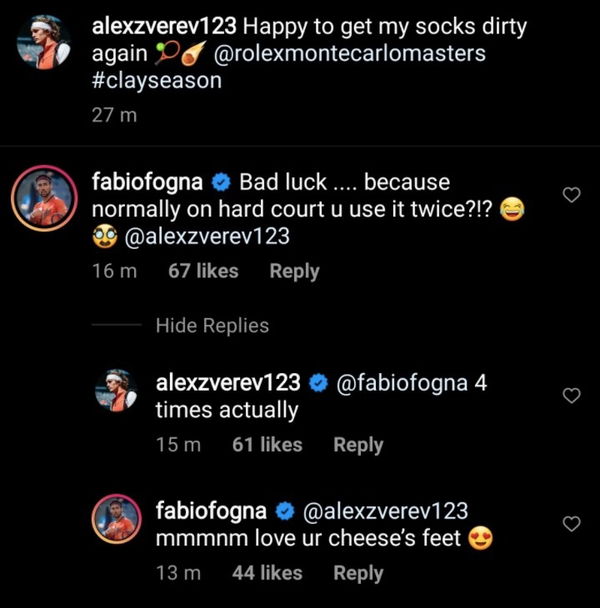This screenshot has height=608, width=600.
Task: Reply to fabiofogna's "Bad luck" comment
Action: coord(294,271)
